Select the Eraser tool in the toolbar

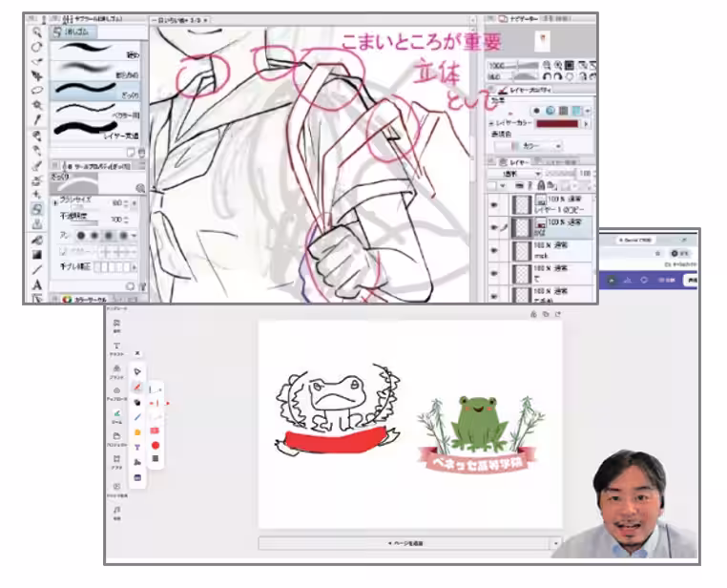(x=37, y=209)
